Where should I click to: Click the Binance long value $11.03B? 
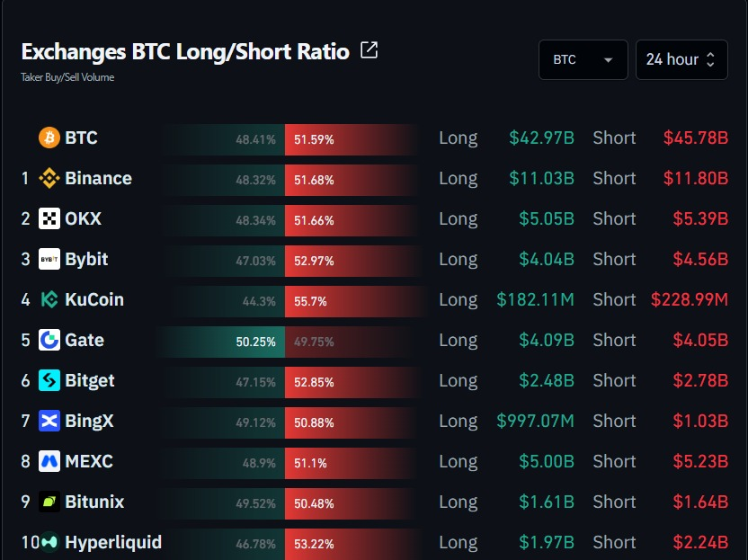(x=541, y=178)
